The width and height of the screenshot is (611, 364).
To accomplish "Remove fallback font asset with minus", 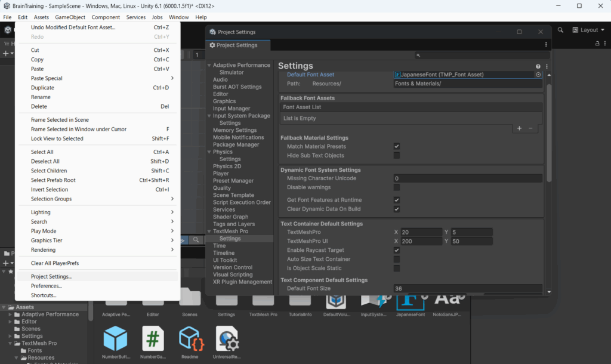I will (530, 128).
